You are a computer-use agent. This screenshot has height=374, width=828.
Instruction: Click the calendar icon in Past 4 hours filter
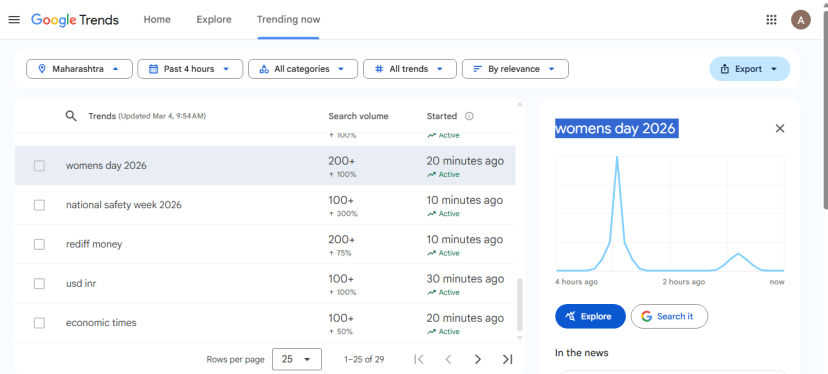[154, 69]
